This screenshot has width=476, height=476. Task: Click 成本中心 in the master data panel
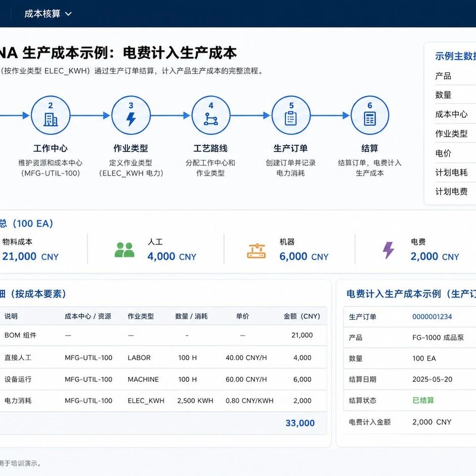click(451, 114)
